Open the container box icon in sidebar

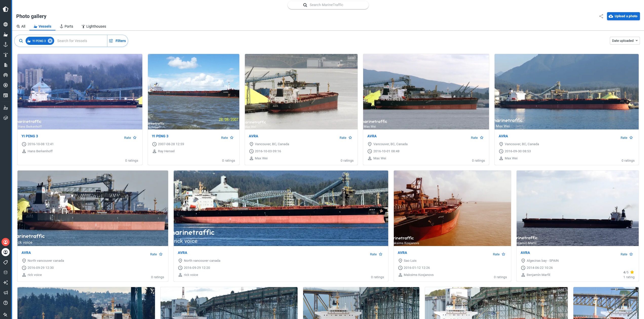point(6,118)
